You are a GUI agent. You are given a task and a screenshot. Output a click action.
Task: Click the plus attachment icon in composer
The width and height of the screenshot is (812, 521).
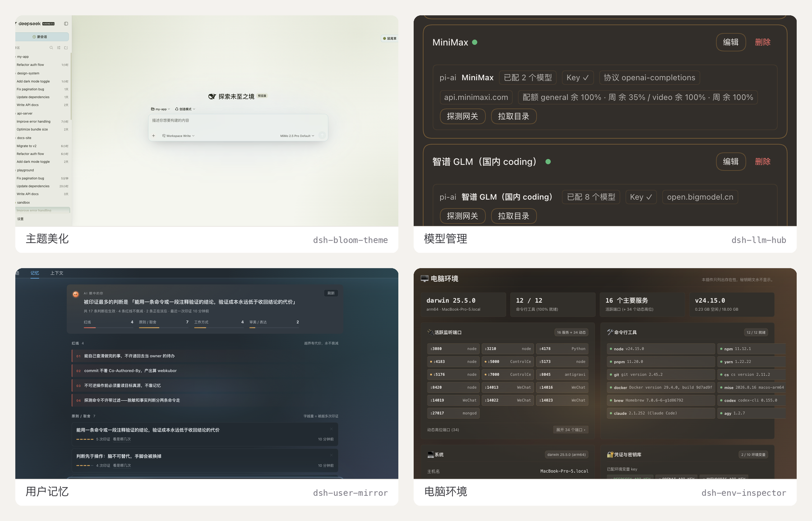tap(153, 135)
